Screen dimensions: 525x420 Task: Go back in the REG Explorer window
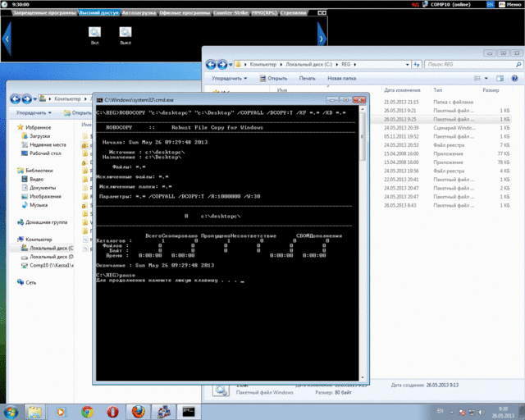pyautogui.click(x=211, y=64)
